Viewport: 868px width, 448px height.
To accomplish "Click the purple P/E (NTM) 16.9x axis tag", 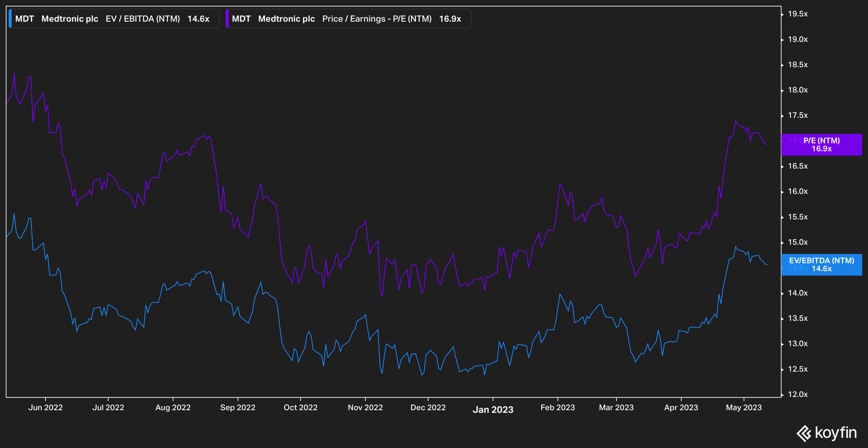I will click(821, 145).
